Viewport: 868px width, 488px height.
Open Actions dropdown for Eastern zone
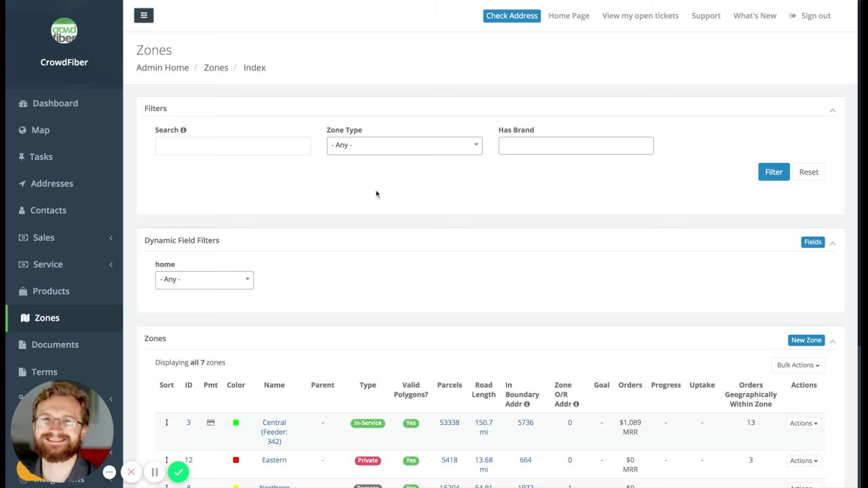point(804,461)
